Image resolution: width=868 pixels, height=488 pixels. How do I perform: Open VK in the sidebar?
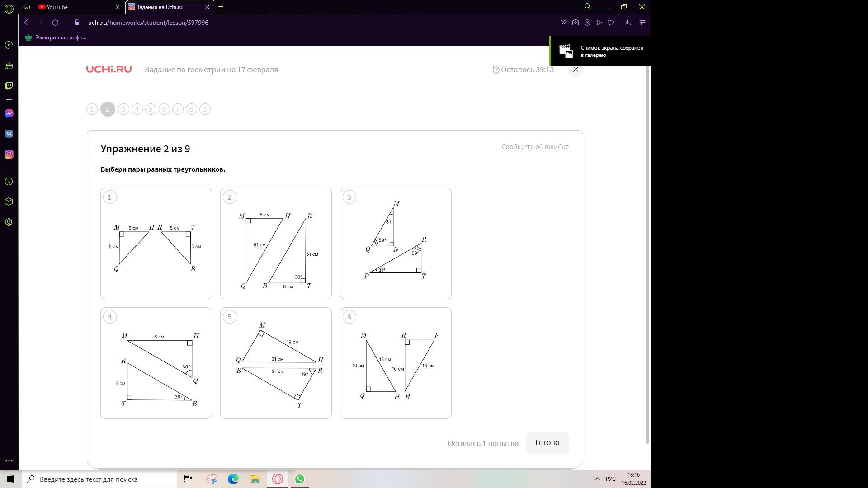pos(9,134)
